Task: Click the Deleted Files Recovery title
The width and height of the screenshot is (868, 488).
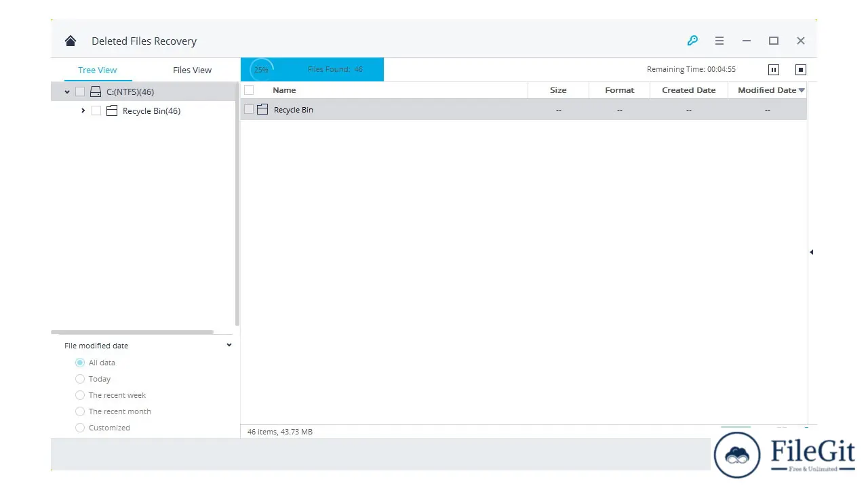Action: pyautogui.click(x=144, y=41)
